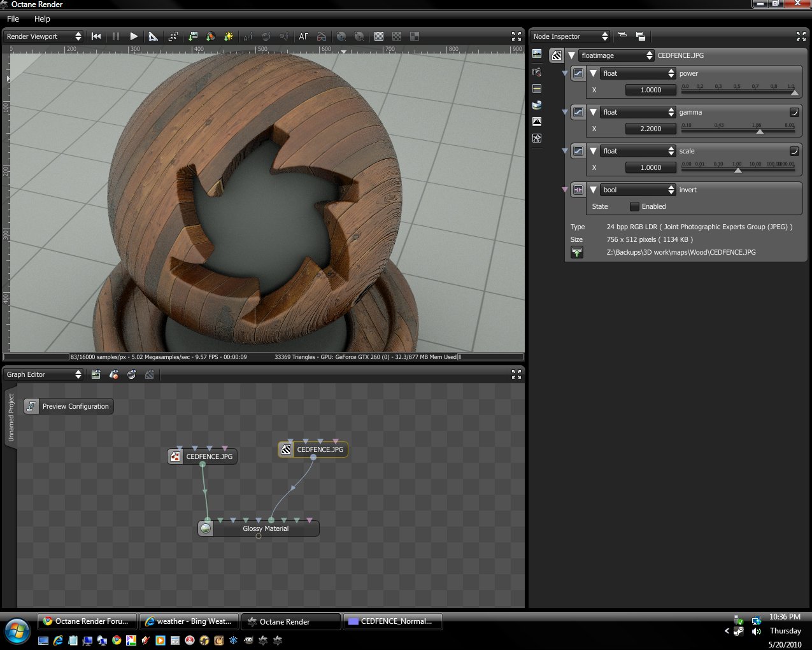Enable the invert State checkbox
This screenshot has height=650, width=812.
click(x=634, y=206)
